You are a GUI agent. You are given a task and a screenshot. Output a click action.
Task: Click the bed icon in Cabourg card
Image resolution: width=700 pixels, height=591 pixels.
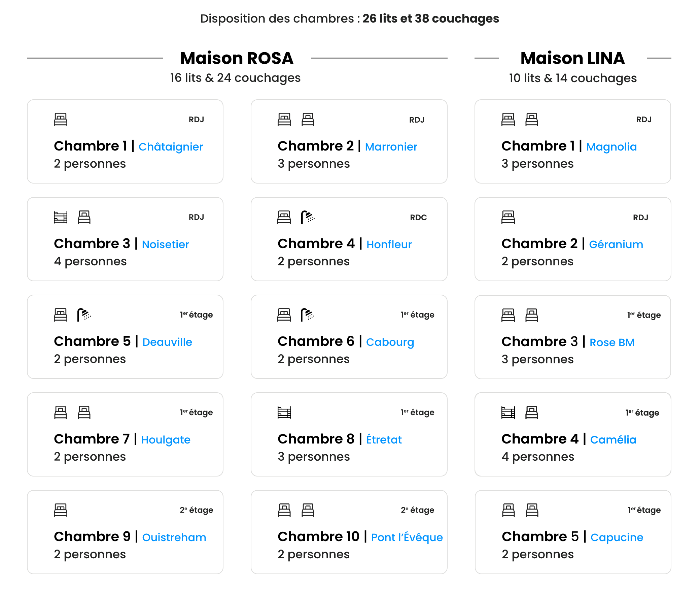click(x=284, y=315)
